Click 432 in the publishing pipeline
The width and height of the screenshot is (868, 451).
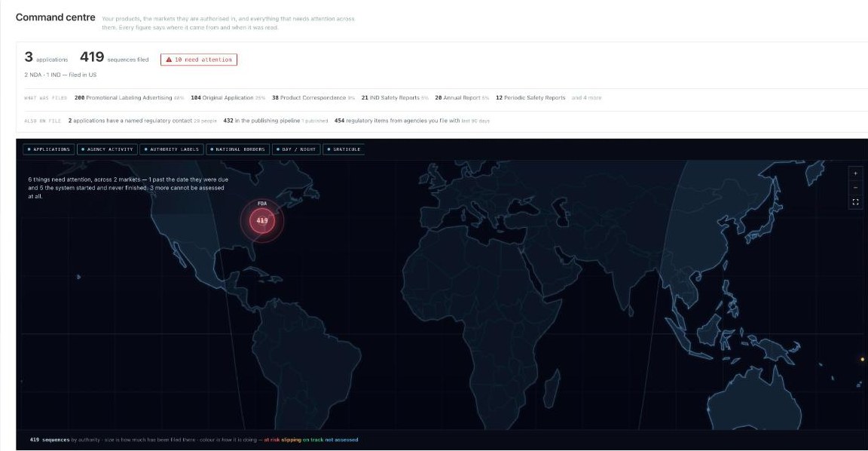pyautogui.click(x=275, y=120)
